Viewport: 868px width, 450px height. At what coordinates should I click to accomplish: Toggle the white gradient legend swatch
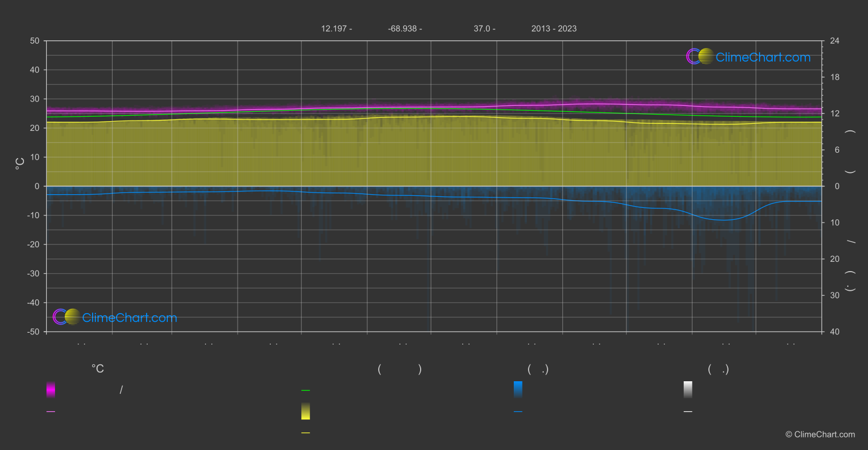[x=688, y=389]
